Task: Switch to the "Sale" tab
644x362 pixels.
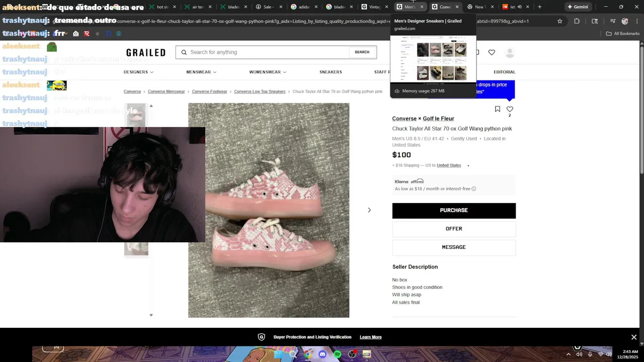Action: tap(268, 7)
